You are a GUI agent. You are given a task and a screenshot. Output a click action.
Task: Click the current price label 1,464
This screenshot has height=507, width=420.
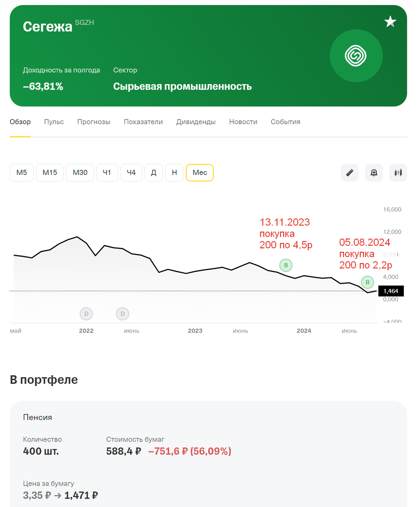point(391,291)
